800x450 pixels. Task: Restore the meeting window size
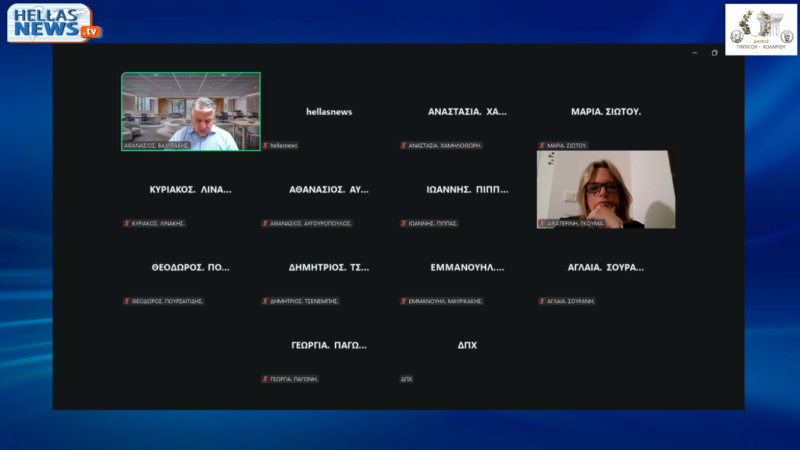pyautogui.click(x=714, y=53)
